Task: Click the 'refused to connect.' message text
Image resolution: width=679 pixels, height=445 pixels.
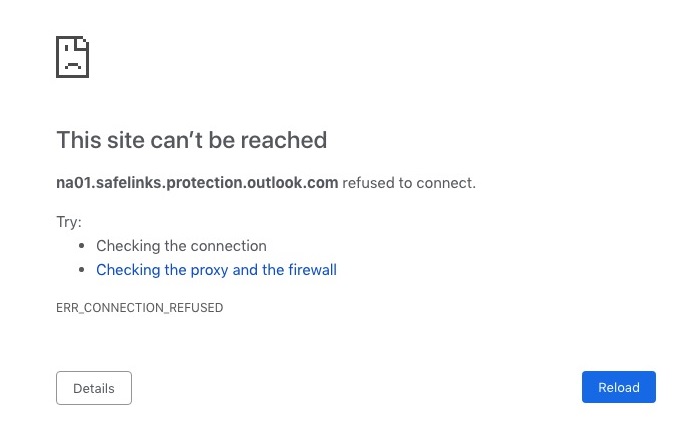Action: pyautogui.click(x=409, y=183)
